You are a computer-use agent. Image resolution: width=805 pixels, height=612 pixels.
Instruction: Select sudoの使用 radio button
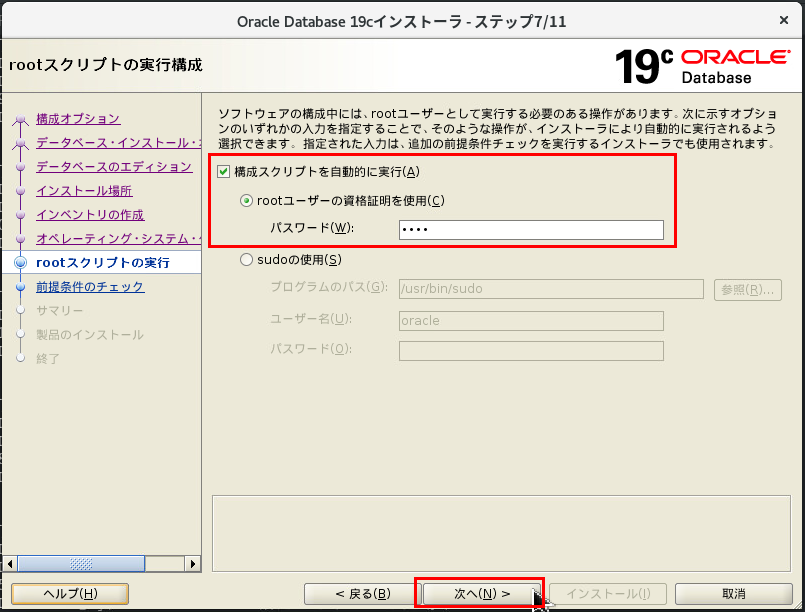click(246, 260)
